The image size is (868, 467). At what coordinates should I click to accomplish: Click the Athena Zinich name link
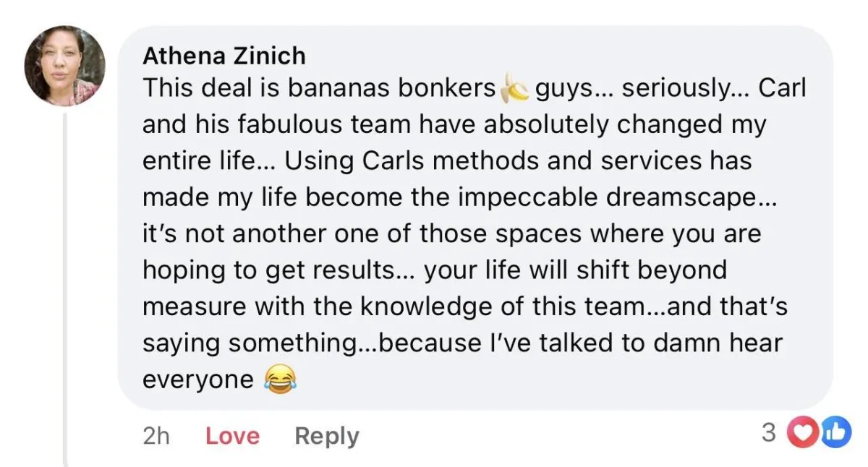pos(224,56)
